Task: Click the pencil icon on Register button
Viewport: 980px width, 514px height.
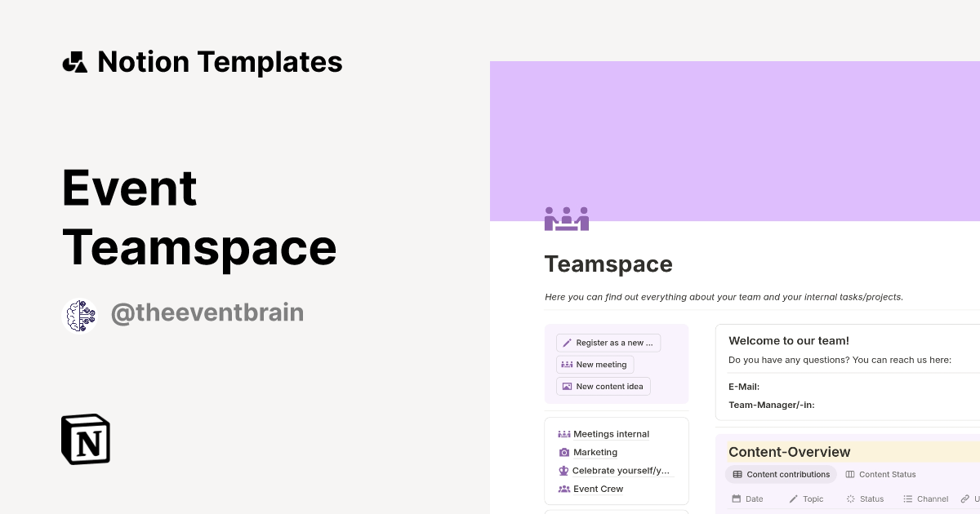Action: [567, 343]
